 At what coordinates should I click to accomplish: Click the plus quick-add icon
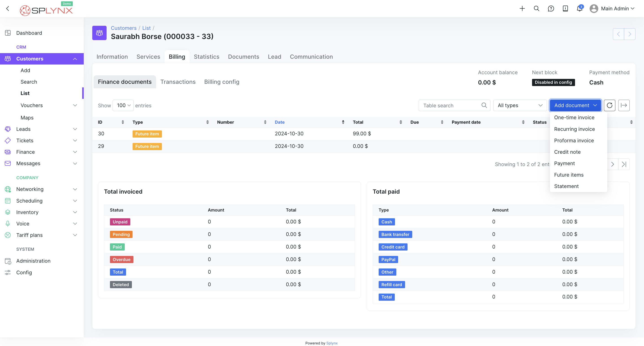point(522,9)
